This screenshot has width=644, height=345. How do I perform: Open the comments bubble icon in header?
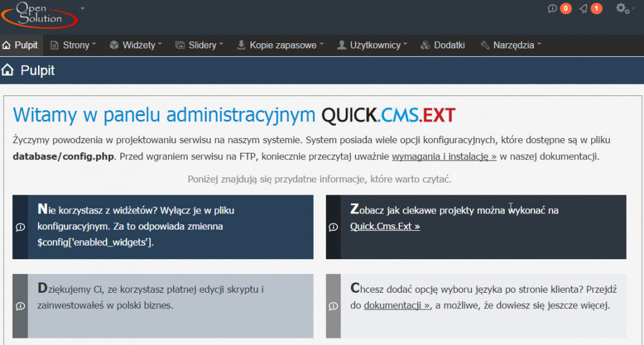coord(553,8)
